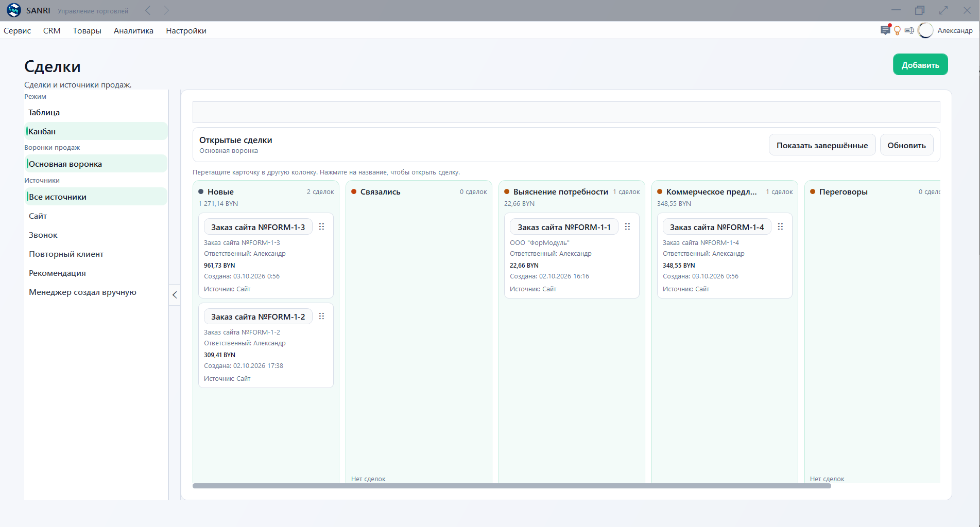Click the Обновить button

(906, 145)
